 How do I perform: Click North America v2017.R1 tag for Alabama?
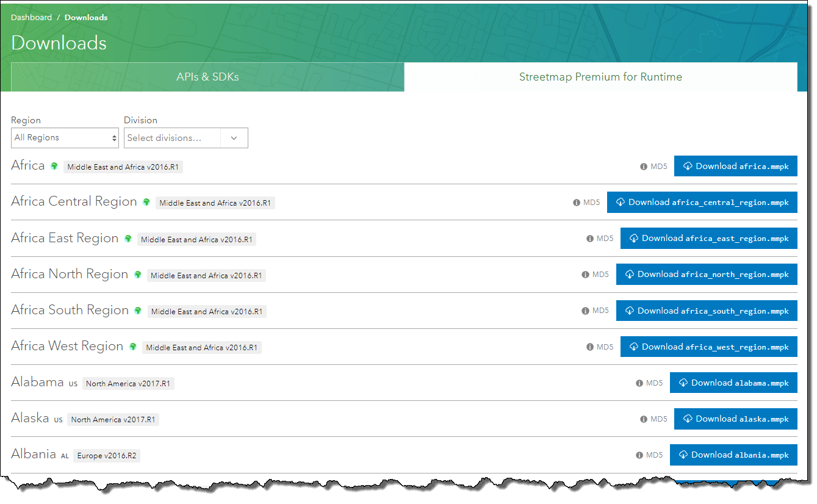coord(128,383)
